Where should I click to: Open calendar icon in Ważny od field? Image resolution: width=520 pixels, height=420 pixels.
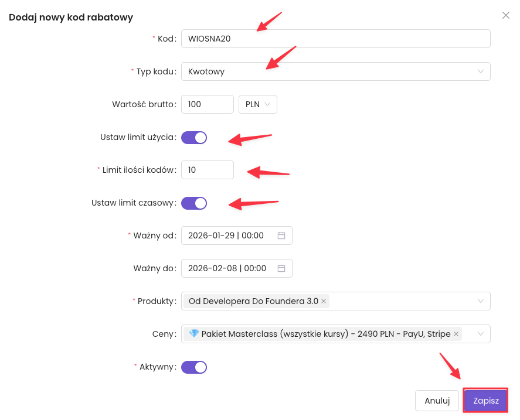281,235
